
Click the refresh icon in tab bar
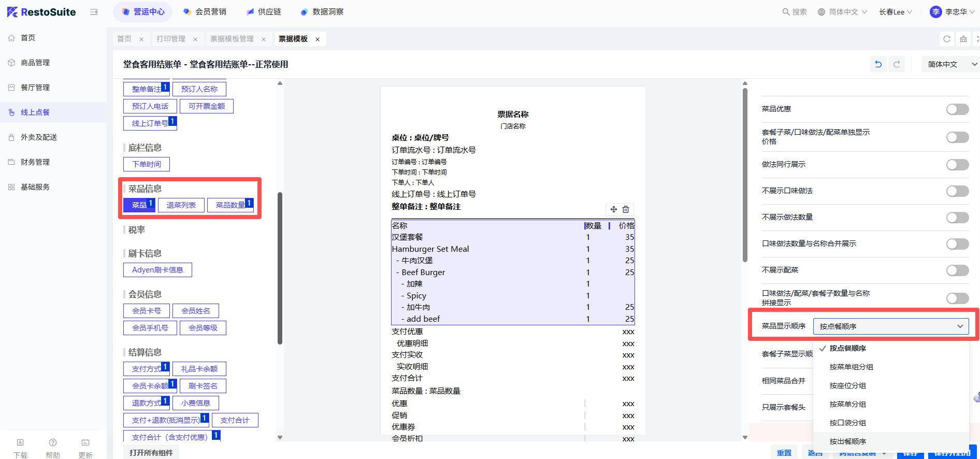coord(947,39)
